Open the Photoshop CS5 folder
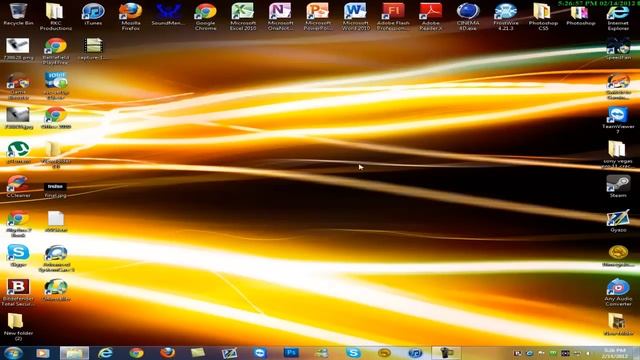The height and width of the screenshot is (360, 640). pyautogui.click(x=543, y=16)
